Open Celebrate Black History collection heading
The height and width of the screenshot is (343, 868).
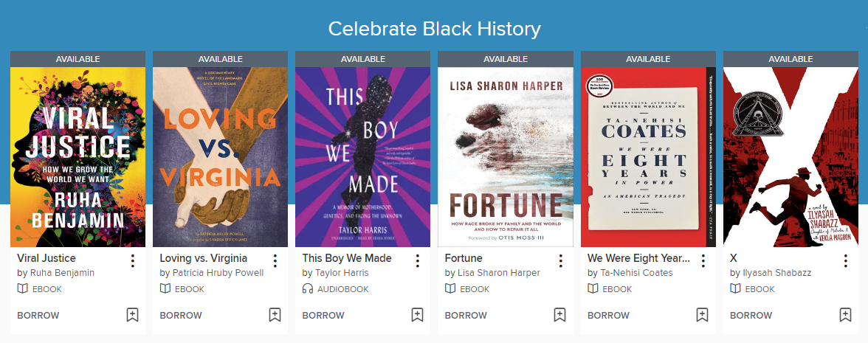coord(434,29)
